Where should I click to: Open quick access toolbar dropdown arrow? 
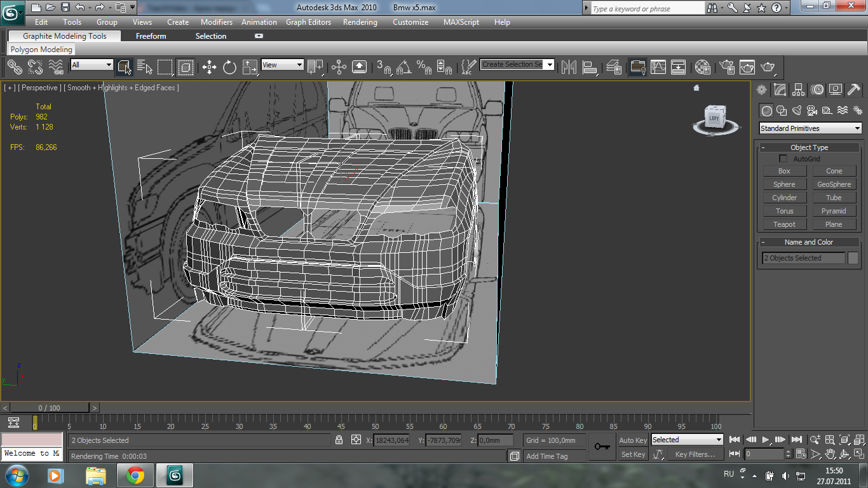pyautogui.click(x=132, y=8)
